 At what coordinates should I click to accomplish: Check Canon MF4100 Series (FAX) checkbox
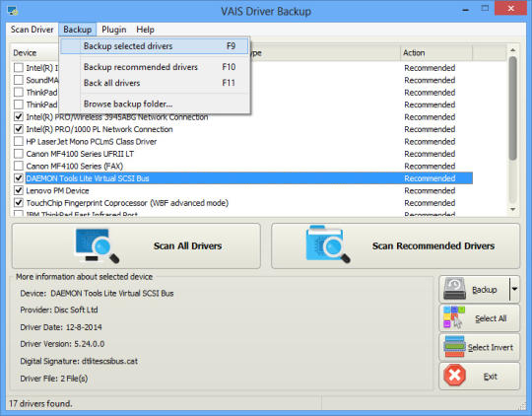click(x=19, y=166)
